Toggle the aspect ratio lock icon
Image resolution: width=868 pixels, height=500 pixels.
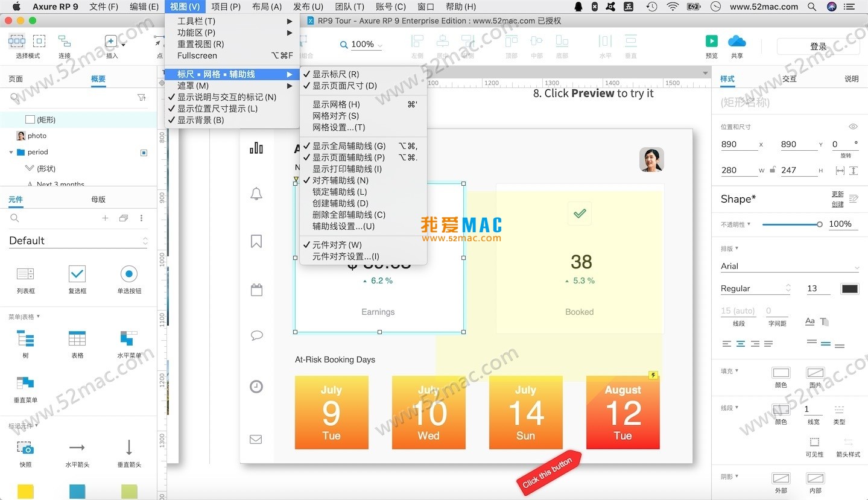[x=773, y=170]
